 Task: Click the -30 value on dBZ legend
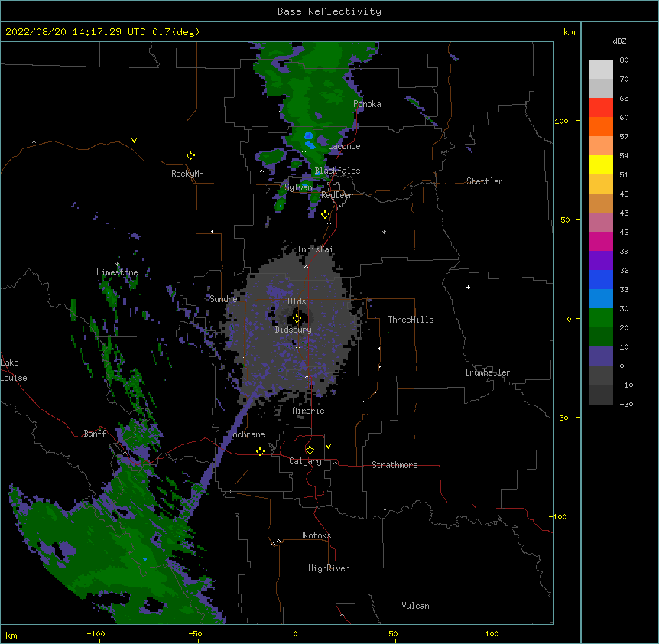click(x=627, y=405)
